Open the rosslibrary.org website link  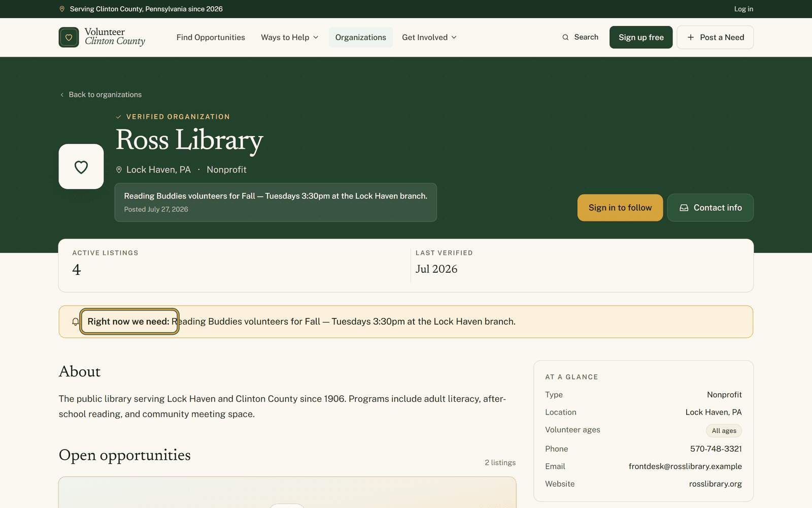pyautogui.click(x=715, y=484)
